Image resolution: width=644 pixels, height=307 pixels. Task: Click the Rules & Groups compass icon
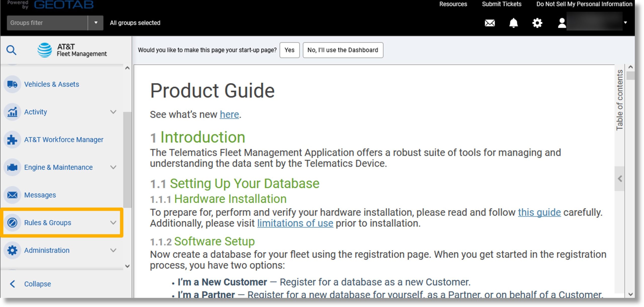tap(12, 222)
